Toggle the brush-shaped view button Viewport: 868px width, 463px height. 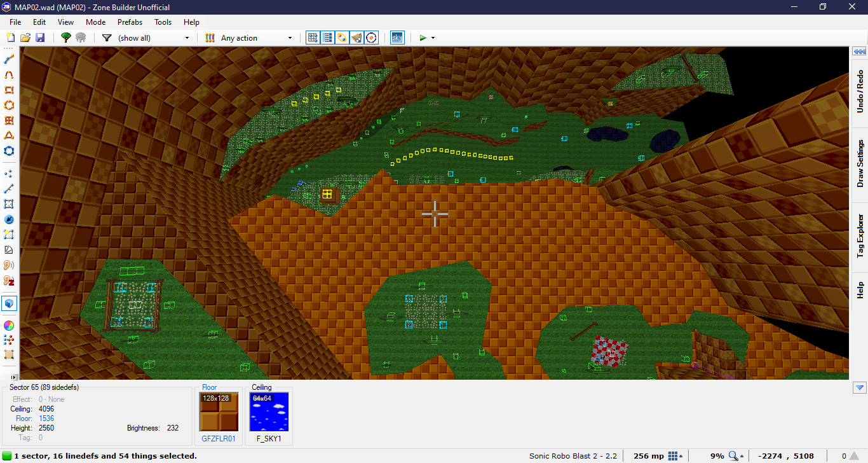356,38
